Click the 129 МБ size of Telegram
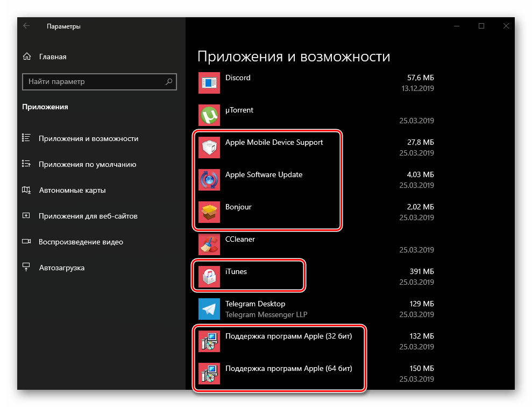Screen dimensions: 532x407 [422, 304]
